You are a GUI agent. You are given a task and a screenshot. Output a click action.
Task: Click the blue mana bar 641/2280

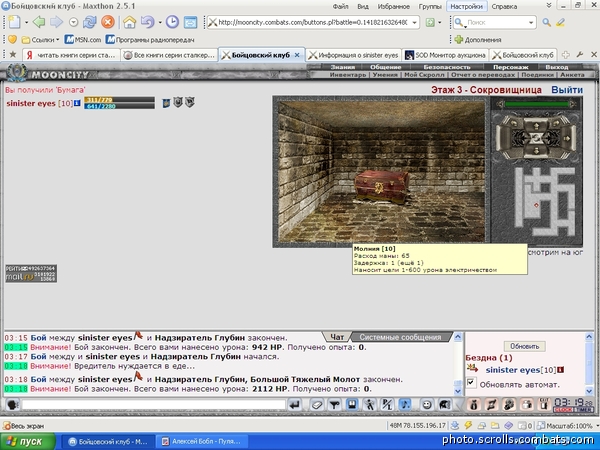pyautogui.click(x=119, y=106)
